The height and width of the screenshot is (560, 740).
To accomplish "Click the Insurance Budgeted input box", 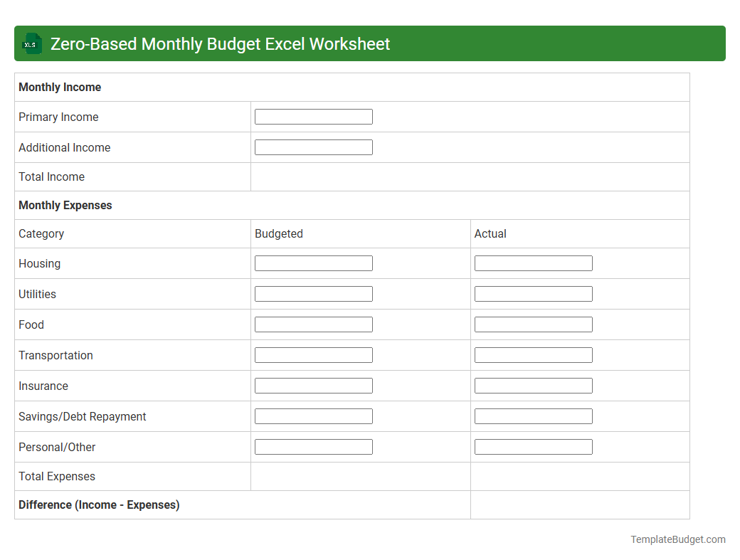I will click(313, 385).
